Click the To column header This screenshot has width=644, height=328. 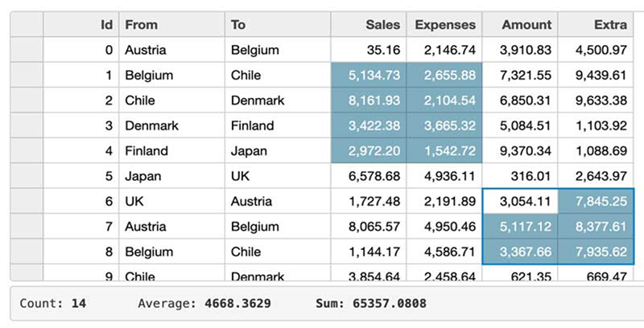[277, 25]
